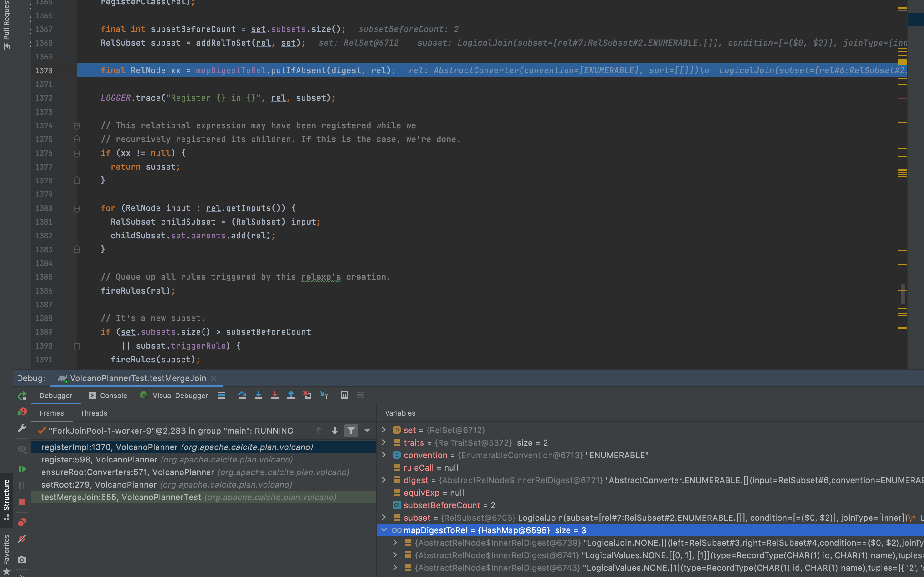The image size is (924, 577).
Task: Toggle the frames filter funnel button
Action: [351, 431]
